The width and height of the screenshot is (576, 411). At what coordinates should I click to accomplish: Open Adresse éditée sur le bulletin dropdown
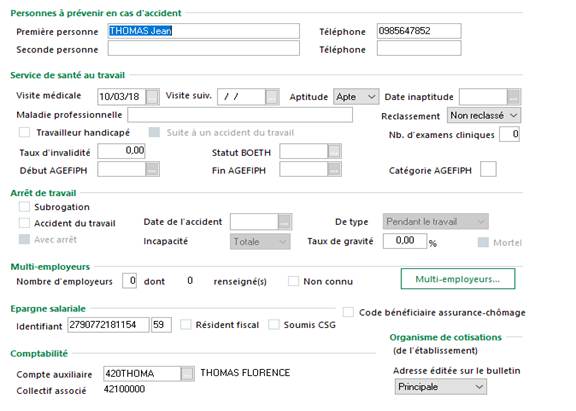click(441, 387)
